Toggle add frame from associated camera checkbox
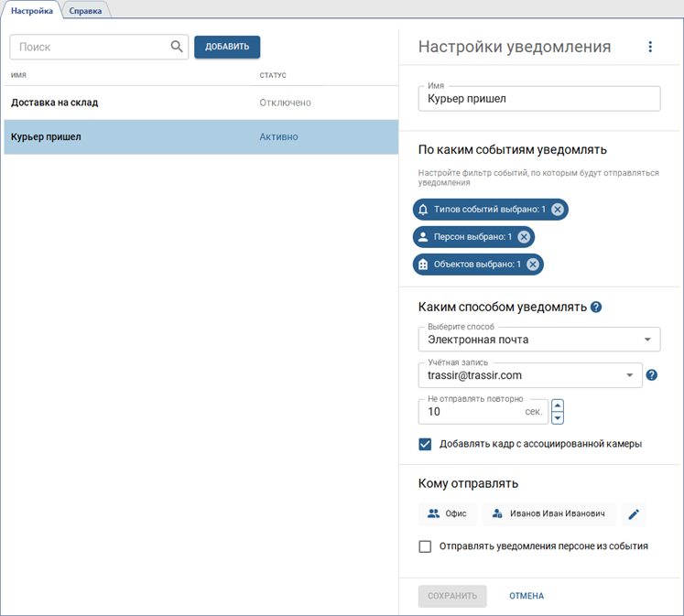Image resolution: width=684 pixels, height=616 pixels. [425, 444]
